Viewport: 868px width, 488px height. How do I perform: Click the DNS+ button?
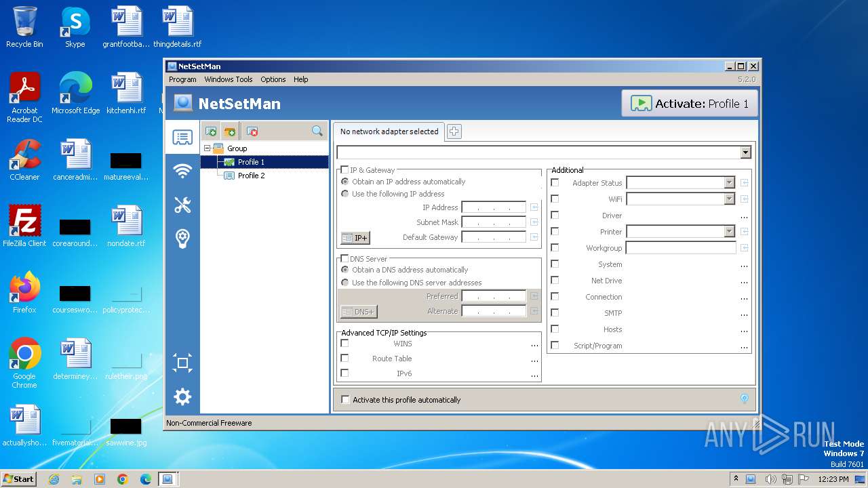tap(359, 312)
